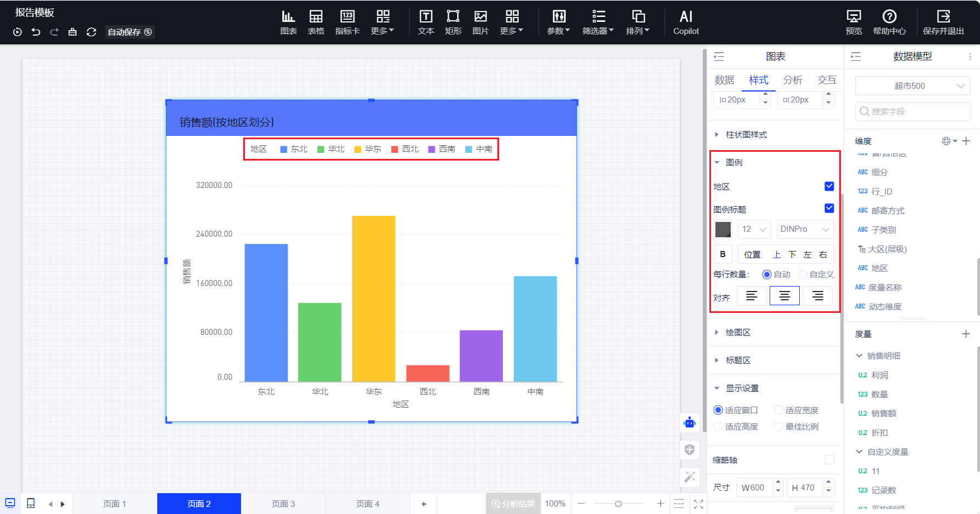Uncheck the legend title (图例标题) checkbox
The height and width of the screenshot is (514, 980).
[829, 208]
